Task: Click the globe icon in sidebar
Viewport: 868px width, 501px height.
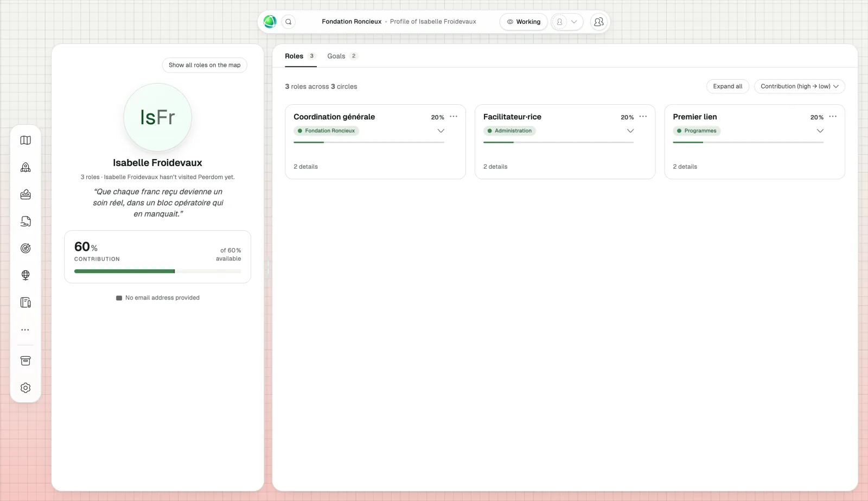Action: (25, 275)
